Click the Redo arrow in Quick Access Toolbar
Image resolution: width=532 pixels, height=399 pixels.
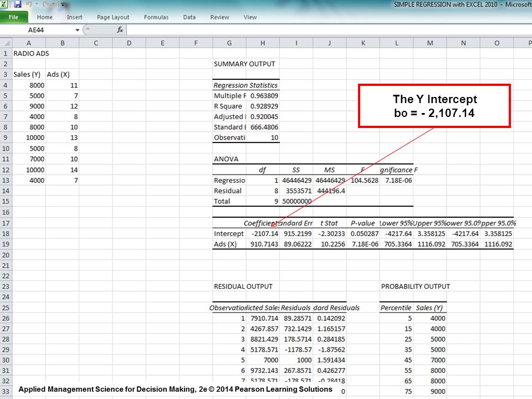point(46,4)
